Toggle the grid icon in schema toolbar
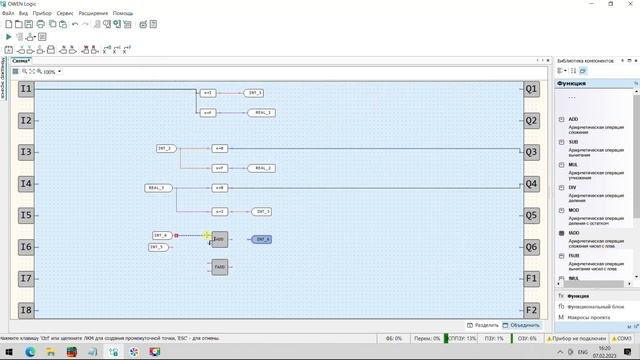 [16, 71]
